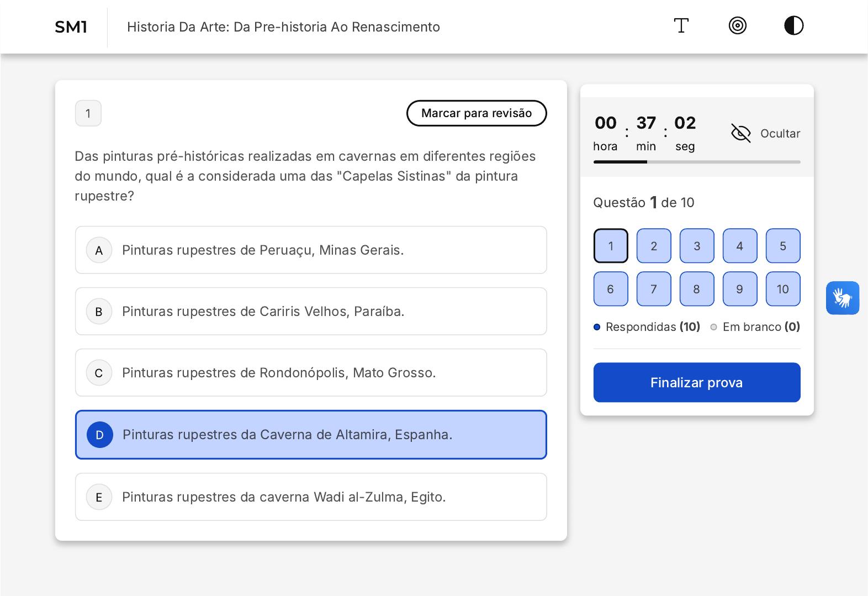Click the timer progress bar
This screenshot has height=596, width=868.
[x=696, y=162]
